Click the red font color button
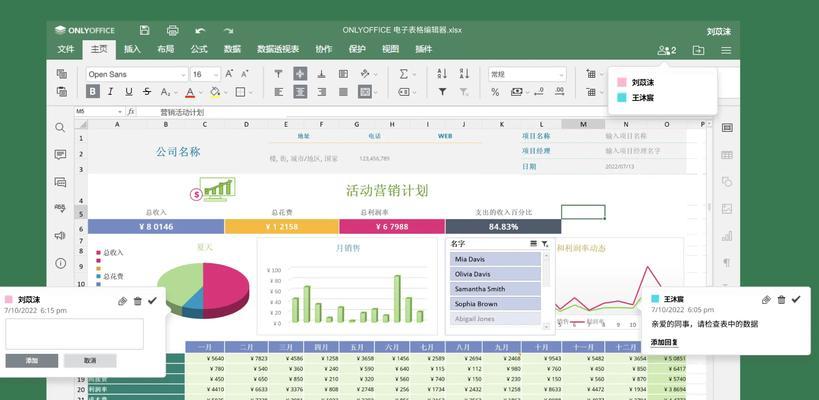Viewport: 819px width, 400px height. [190, 92]
